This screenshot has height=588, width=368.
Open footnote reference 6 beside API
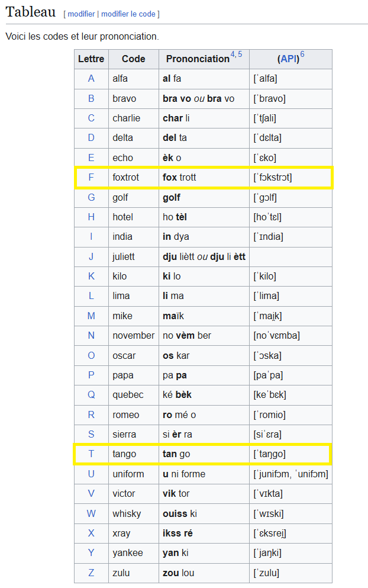pyautogui.click(x=302, y=54)
